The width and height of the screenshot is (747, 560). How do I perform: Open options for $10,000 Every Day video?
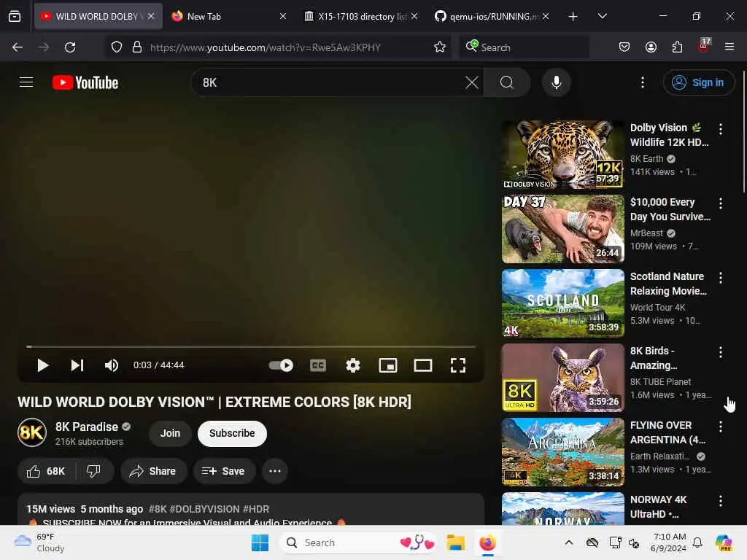click(x=720, y=203)
